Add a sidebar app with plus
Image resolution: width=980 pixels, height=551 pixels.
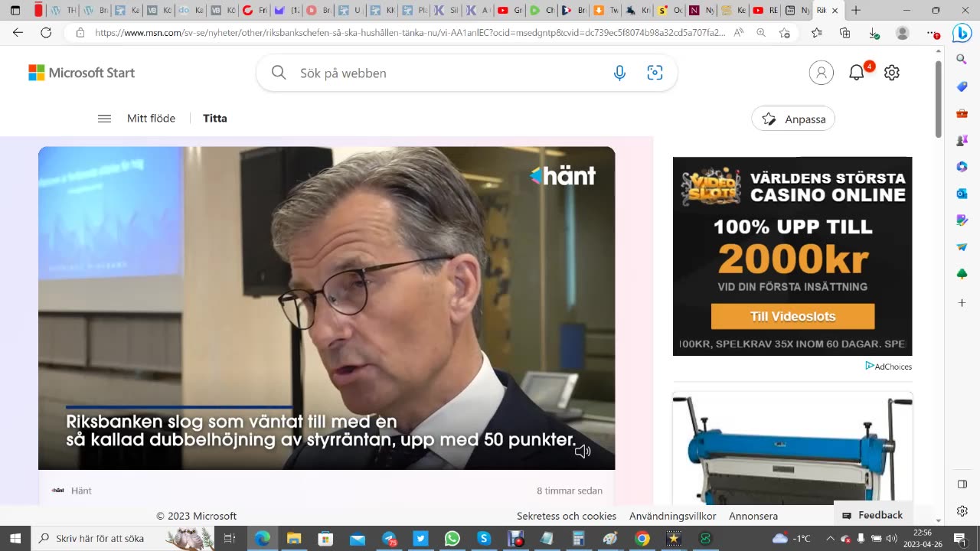point(962,303)
